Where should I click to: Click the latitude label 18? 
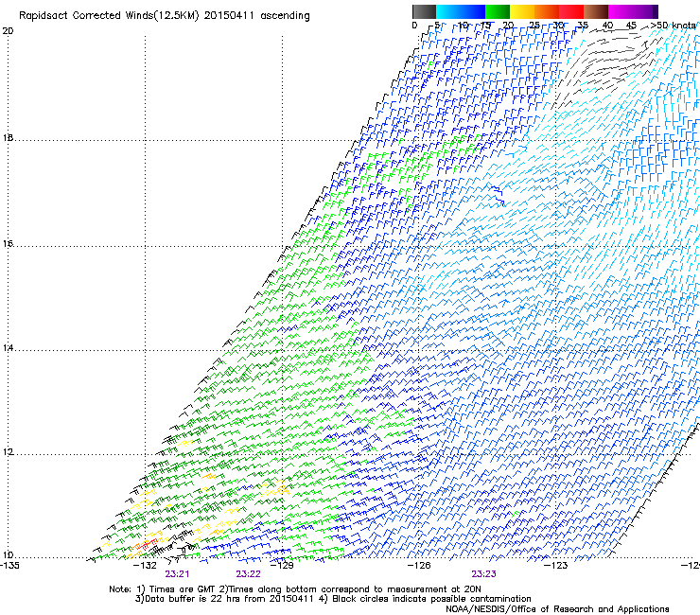[8, 137]
